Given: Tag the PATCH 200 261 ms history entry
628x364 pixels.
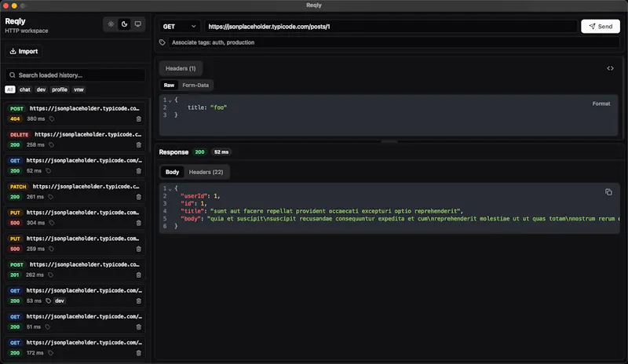Looking at the screenshot, I should click(50, 197).
